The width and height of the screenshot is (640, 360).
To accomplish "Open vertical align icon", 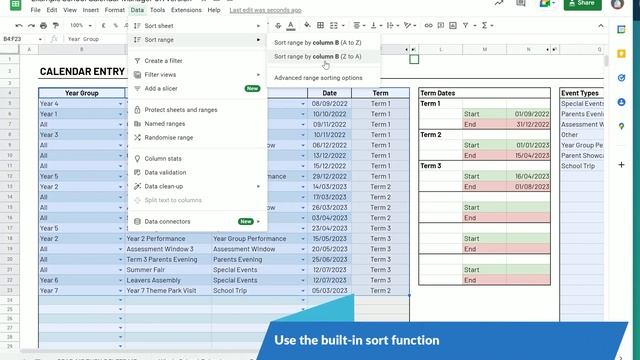I will click(x=373, y=26).
